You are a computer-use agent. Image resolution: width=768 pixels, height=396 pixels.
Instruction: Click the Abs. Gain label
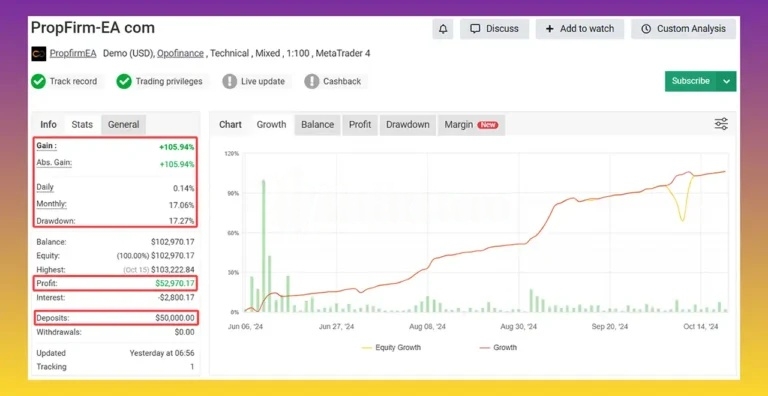click(x=54, y=163)
